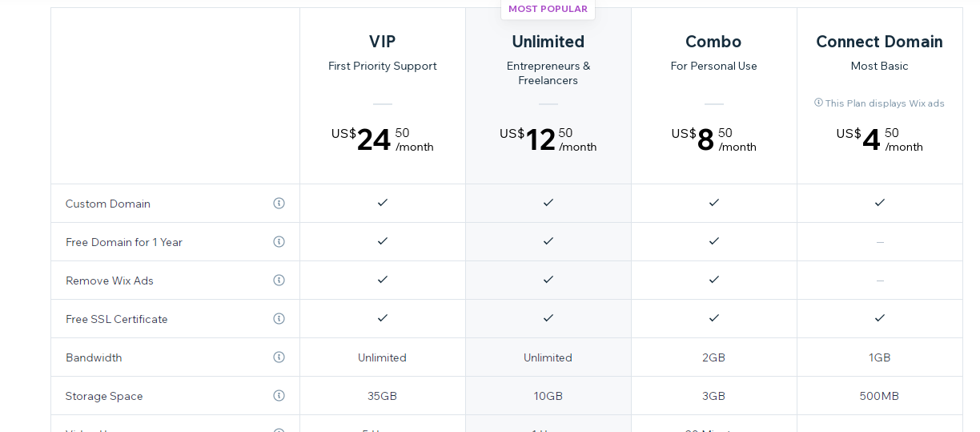The width and height of the screenshot is (980, 432).
Task: Open Remove Wix Ads info tooltip icon
Action: [x=279, y=281]
